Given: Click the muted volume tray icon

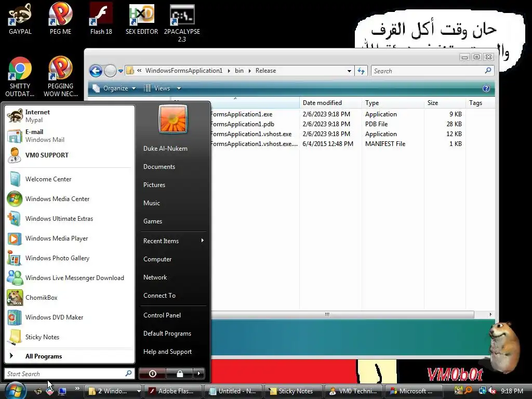Looking at the screenshot, I should click(492, 391).
